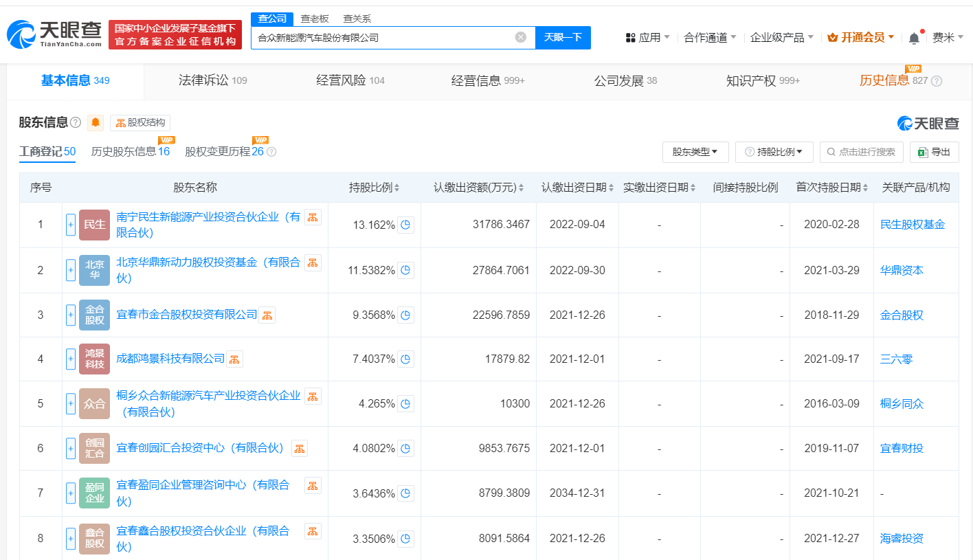973x560 pixels.
Task: Sort table by 认缴出资额(万元) column header
Action: click(479, 188)
